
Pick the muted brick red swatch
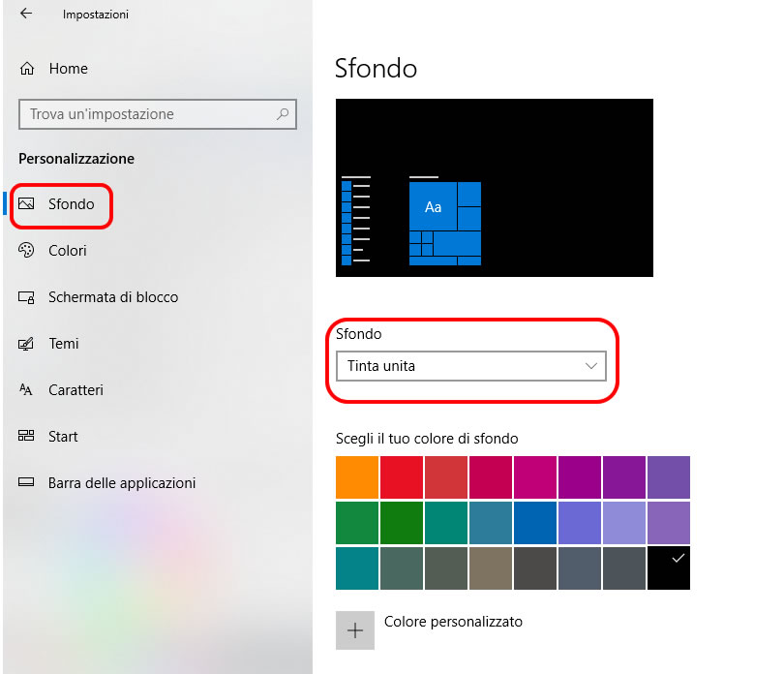point(446,477)
